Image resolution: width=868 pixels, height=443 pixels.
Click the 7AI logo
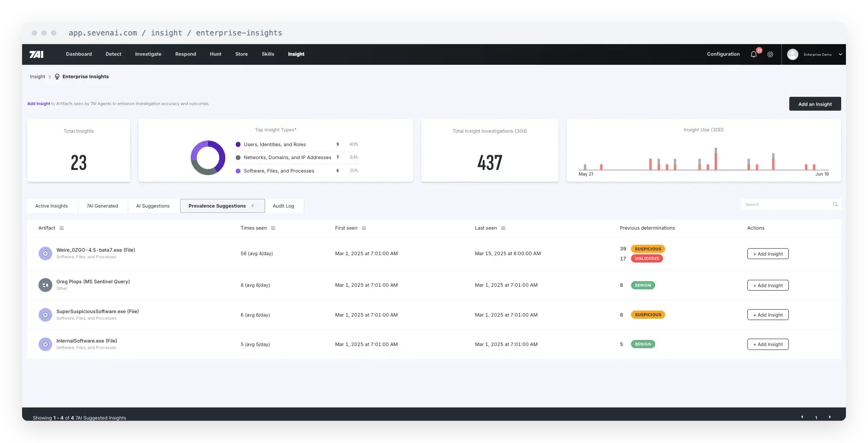tap(36, 54)
